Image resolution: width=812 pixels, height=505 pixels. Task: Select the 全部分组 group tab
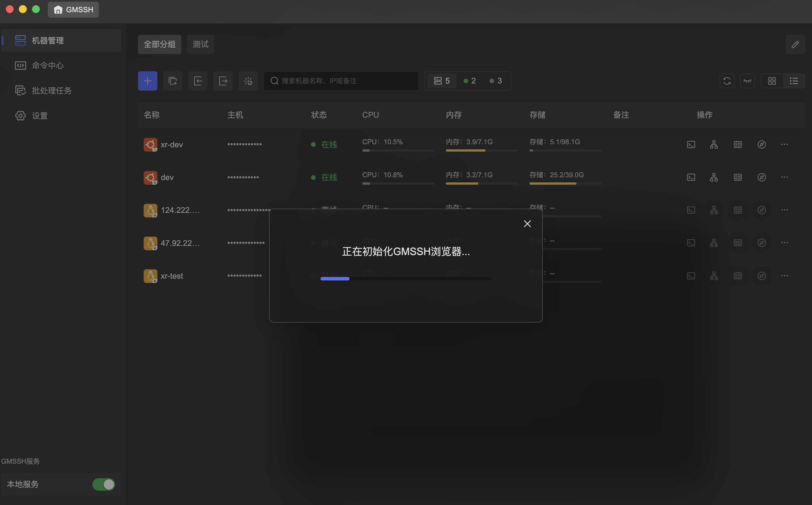(x=159, y=44)
